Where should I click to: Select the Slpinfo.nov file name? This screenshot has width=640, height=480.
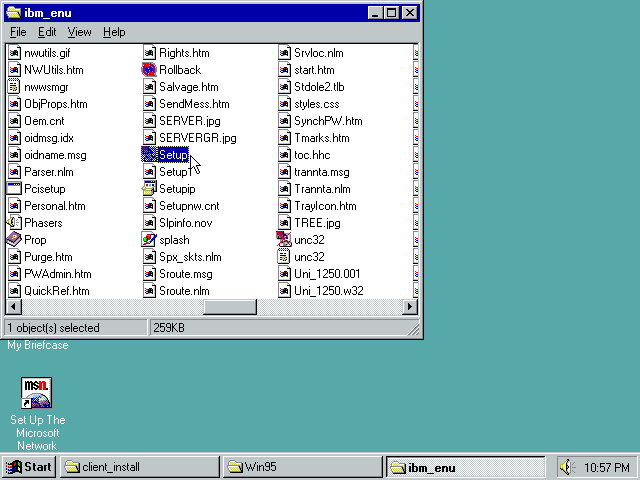pos(186,223)
